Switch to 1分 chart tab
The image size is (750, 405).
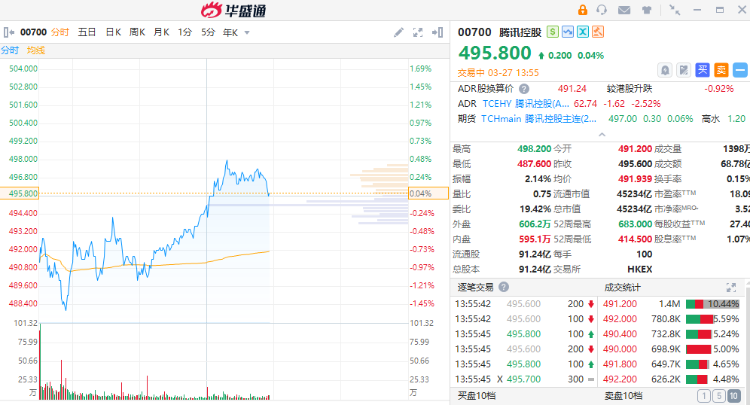[185, 33]
